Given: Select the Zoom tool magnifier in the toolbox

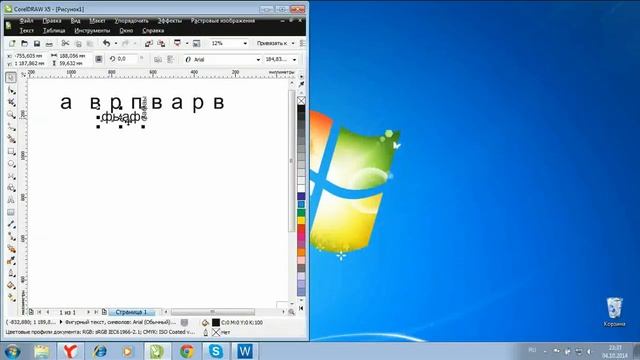Looking at the screenshot, I should [11, 115].
